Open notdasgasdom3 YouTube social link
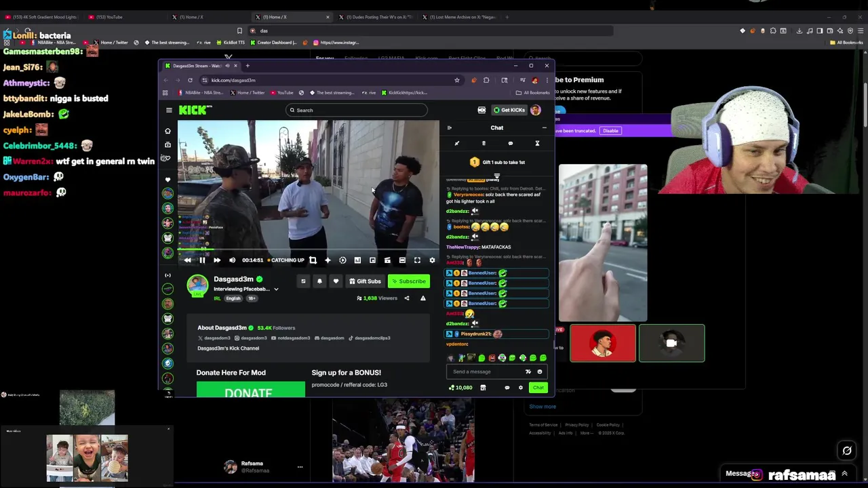Screen dimensions: 868x488 [290, 338]
